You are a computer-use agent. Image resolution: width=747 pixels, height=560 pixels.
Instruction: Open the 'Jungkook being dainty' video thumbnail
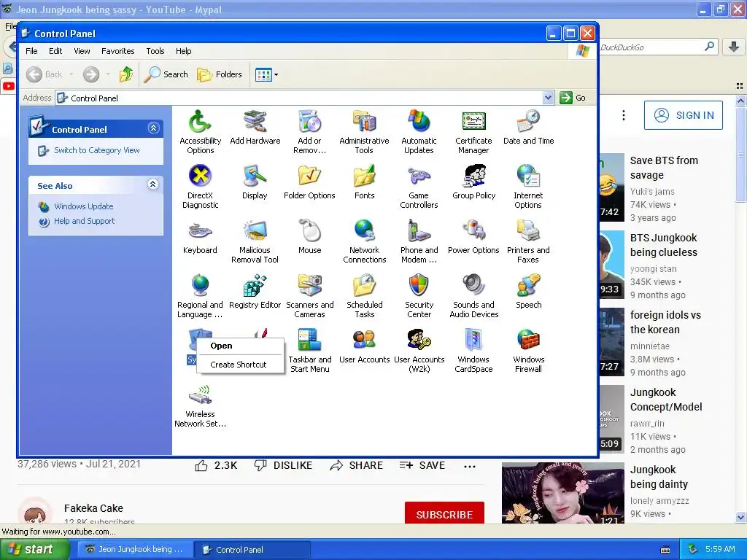563,493
